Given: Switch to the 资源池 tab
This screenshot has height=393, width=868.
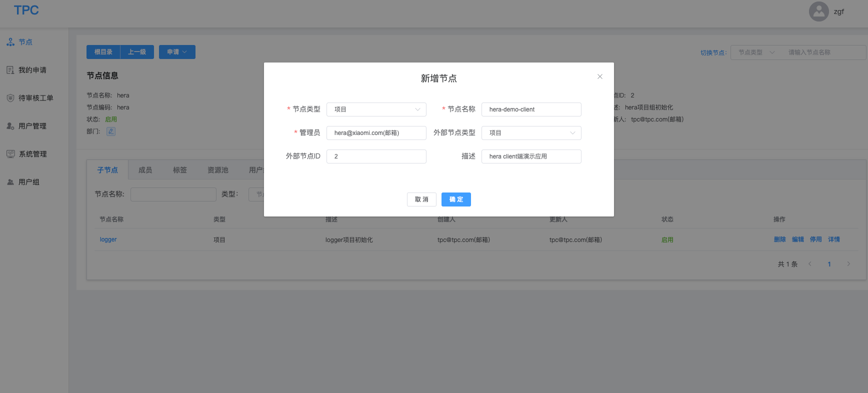Looking at the screenshot, I should point(218,170).
